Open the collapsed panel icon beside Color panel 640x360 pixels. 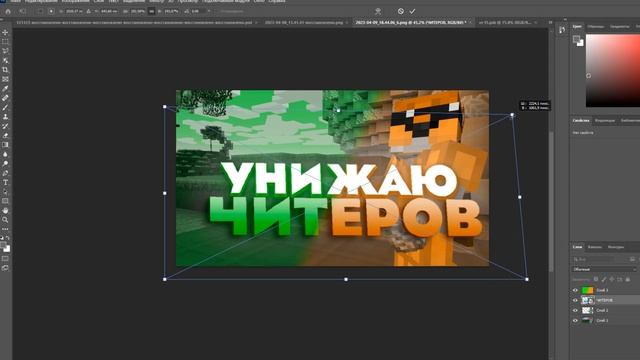click(x=562, y=30)
